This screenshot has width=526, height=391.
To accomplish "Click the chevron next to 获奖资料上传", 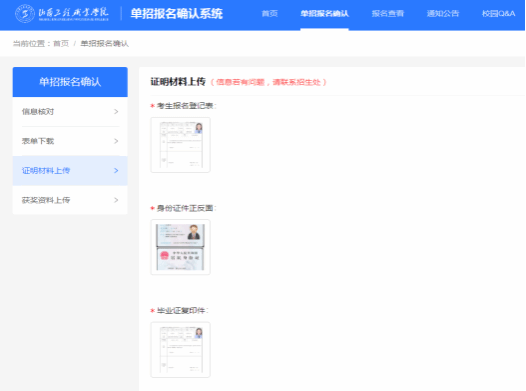I will click(116, 200).
